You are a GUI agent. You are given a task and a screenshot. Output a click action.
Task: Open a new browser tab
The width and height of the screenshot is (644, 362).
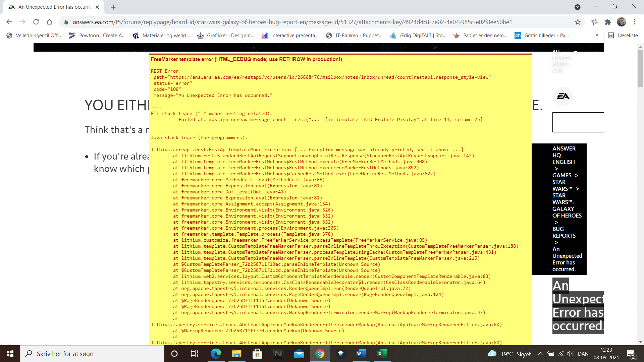(x=113, y=7)
